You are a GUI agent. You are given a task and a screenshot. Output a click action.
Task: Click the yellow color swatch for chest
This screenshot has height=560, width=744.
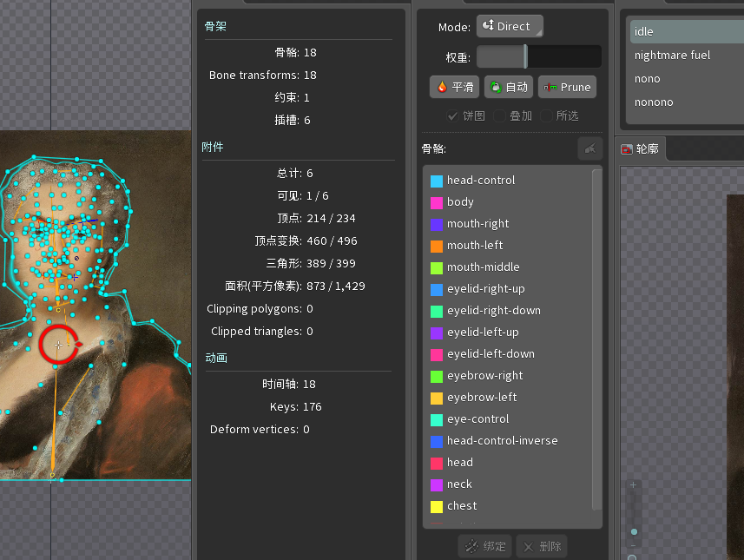pyautogui.click(x=437, y=506)
